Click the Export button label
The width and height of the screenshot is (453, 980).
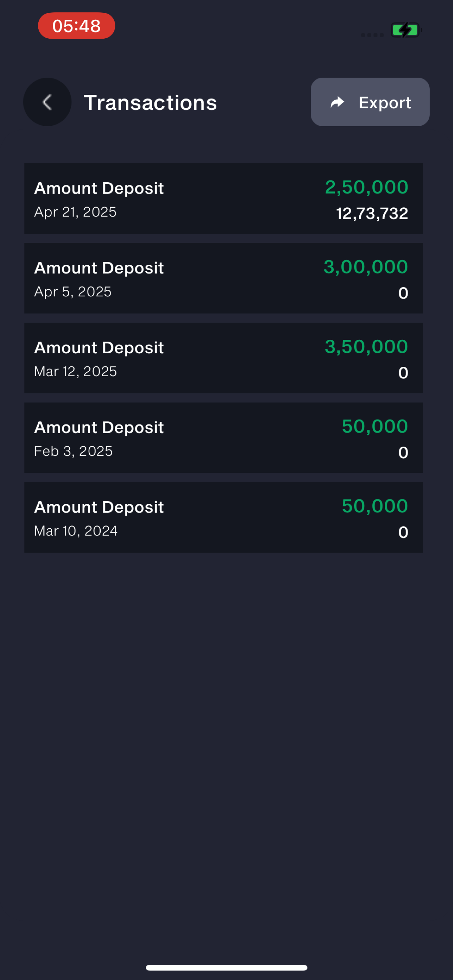pyautogui.click(x=385, y=103)
